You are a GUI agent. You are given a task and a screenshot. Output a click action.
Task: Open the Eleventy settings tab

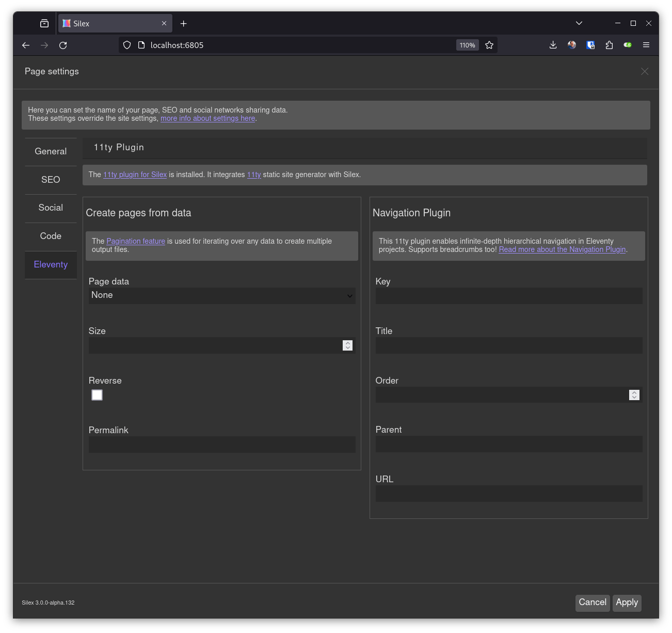coord(50,264)
